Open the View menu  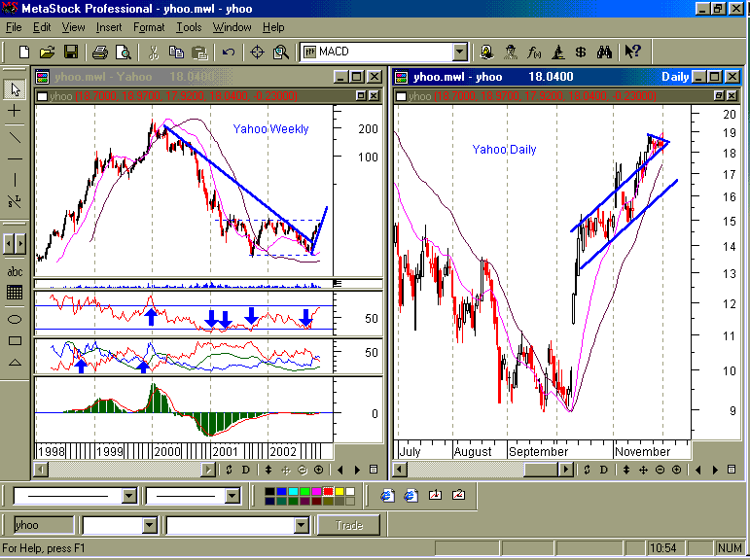[73, 28]
